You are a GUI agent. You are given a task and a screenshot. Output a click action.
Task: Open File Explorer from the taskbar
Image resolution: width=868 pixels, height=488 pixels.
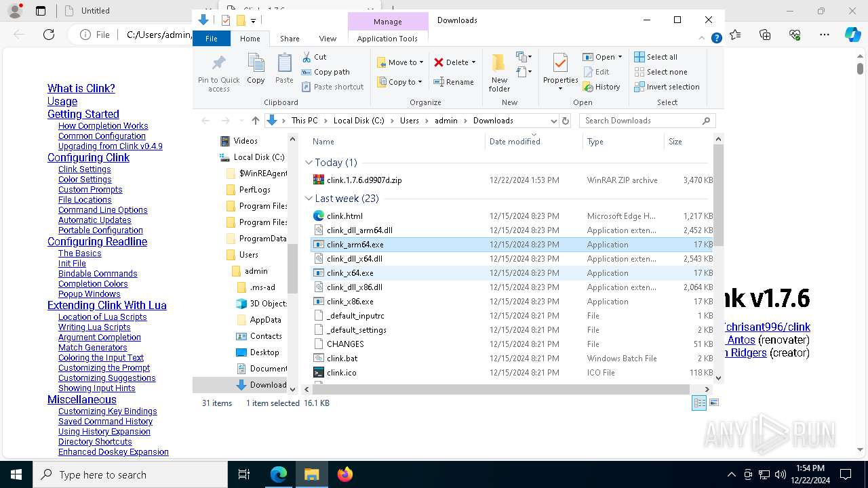(x=311, y=474)
